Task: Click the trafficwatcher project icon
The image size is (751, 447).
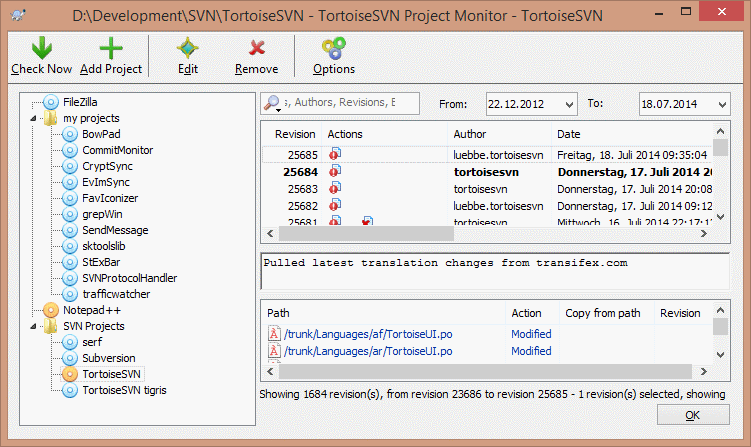Action: click(70, 294)
